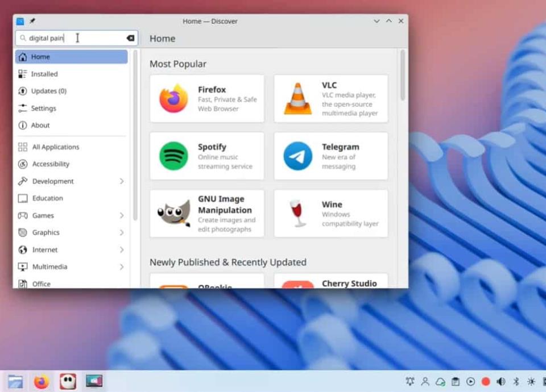Open the Spotify app card
Image resolution: width=546 pixels, height=392 pixels.
tap(207, 156)
